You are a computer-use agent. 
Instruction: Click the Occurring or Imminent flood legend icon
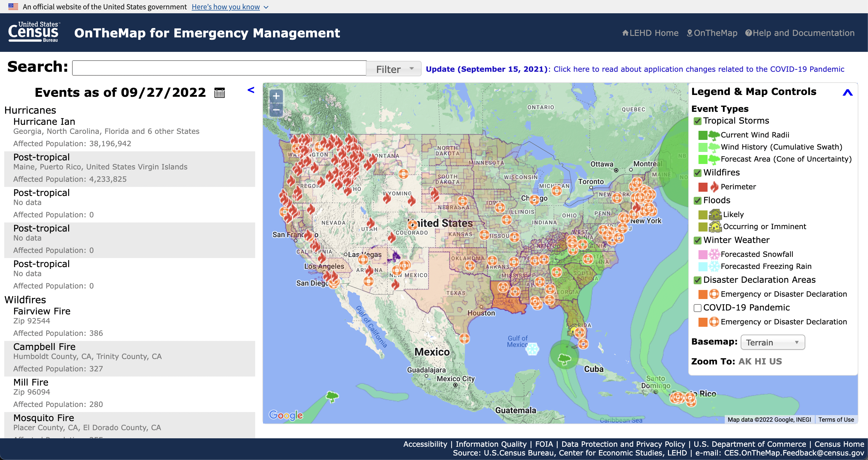(x=715, y=227)
